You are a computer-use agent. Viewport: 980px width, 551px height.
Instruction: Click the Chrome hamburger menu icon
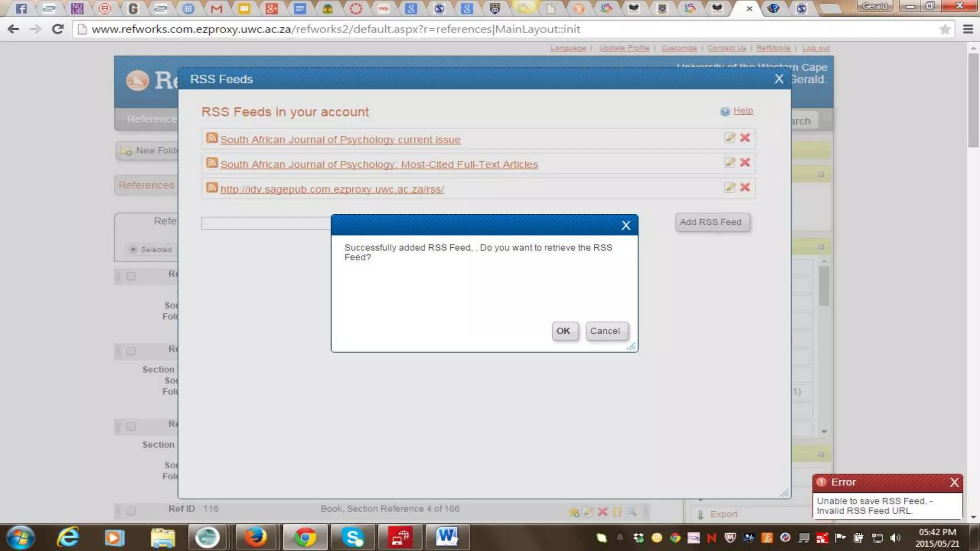[968, 29]
